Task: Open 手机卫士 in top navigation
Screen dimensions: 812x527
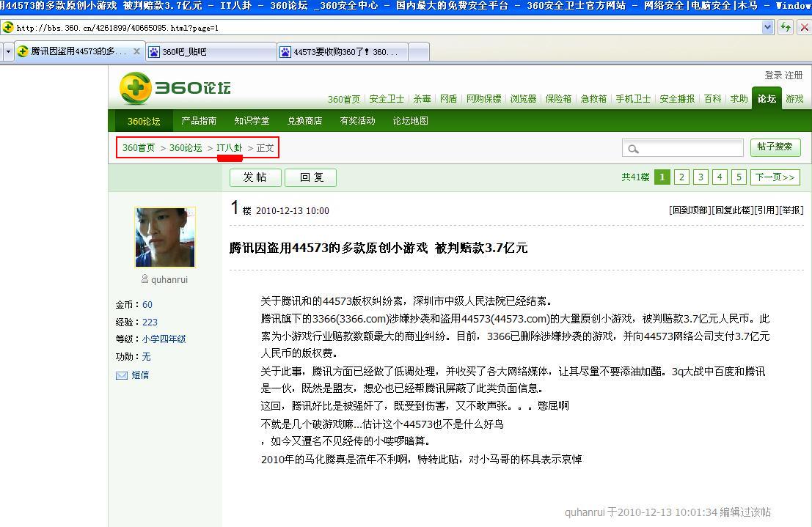Action: click(x=633, y=98)
